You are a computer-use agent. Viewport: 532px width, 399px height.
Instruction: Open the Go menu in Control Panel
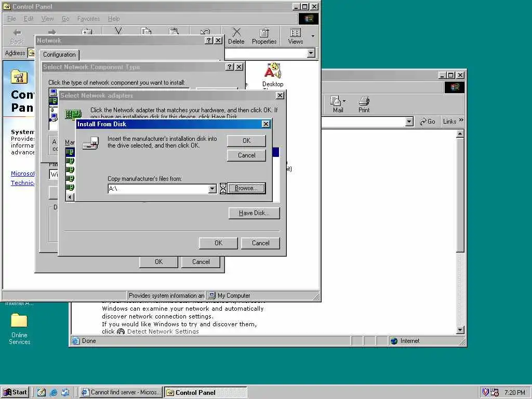point(65,19)
